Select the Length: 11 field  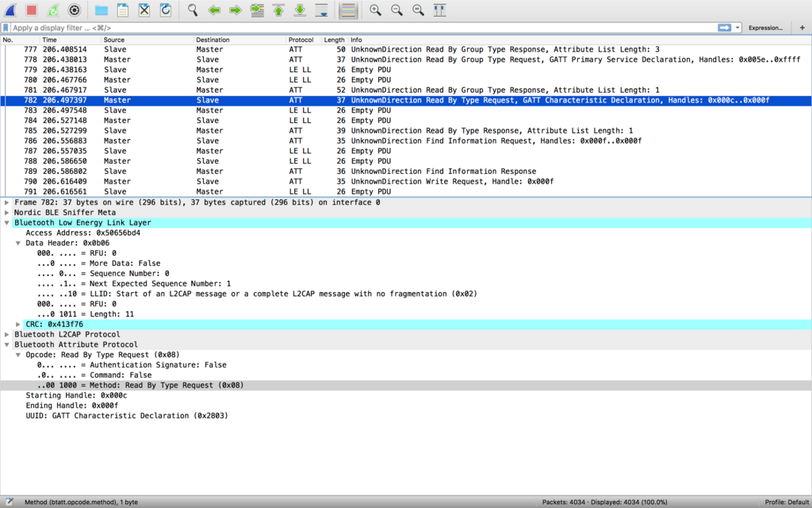click(85, 314)
